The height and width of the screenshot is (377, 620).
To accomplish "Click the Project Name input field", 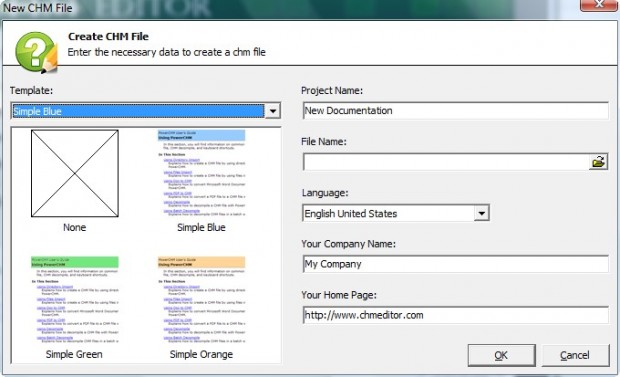I will (456, 111).
